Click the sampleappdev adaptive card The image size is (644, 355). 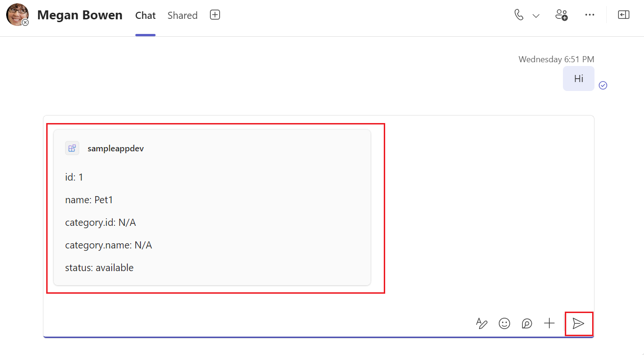coord(212,207)
